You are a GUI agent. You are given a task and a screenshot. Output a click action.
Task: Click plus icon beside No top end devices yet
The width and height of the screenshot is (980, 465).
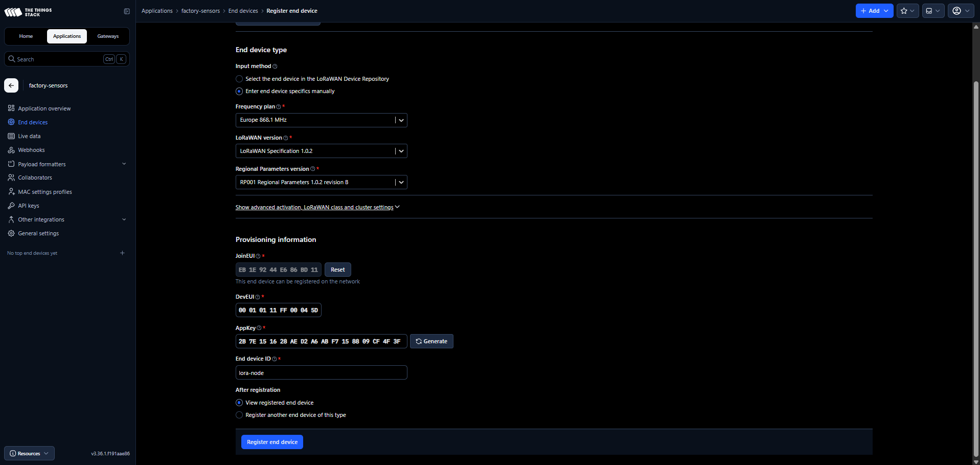point(122,253)
